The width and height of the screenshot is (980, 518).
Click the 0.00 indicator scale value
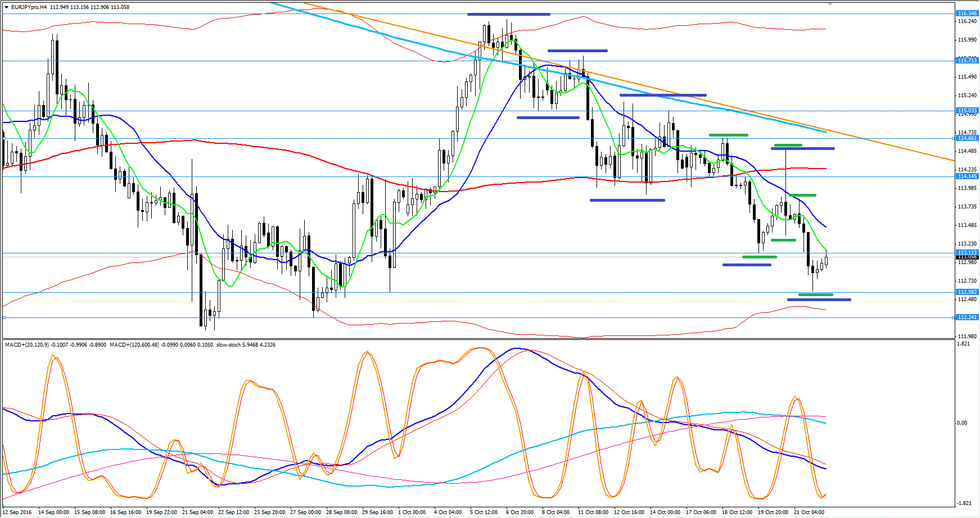pos(962,423)
